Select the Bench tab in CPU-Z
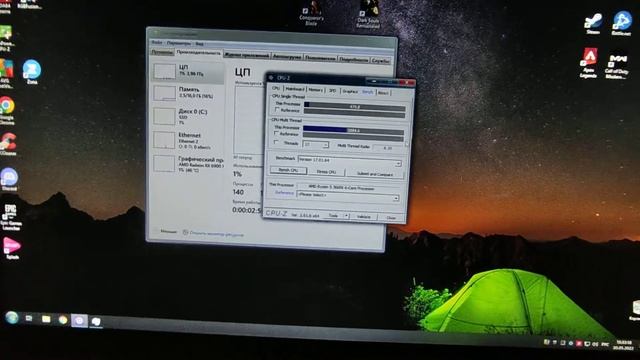The height and width of the screenshot is (360, 640). pos(367,92)
